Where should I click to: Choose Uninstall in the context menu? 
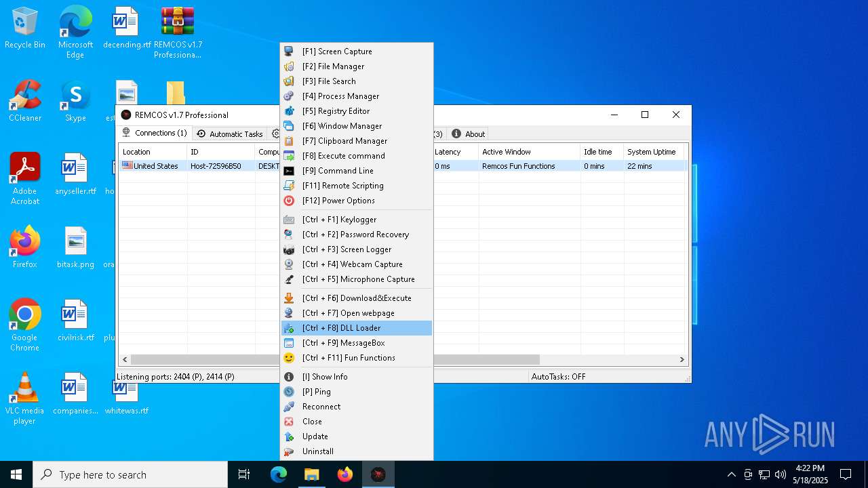pos(357,451)
